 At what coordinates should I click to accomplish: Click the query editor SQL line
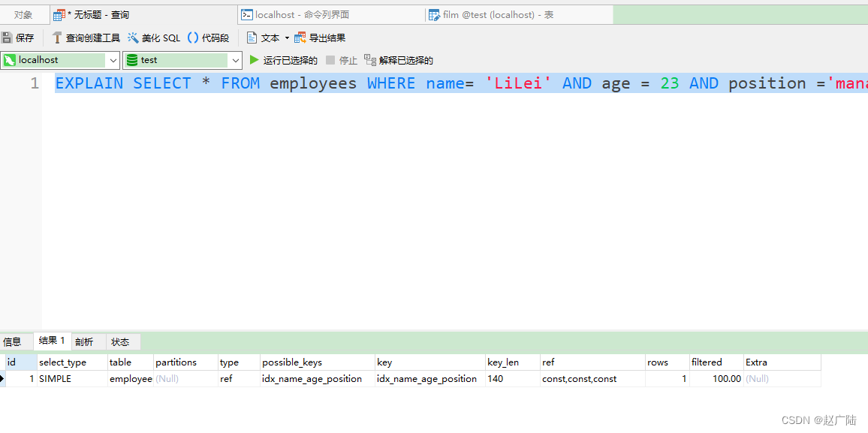click(461, 83)
